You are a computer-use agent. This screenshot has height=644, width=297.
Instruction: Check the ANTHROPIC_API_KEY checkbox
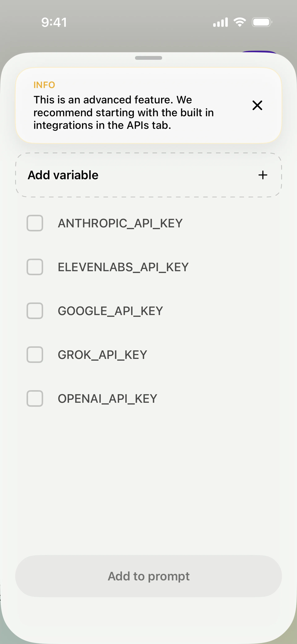35,223
